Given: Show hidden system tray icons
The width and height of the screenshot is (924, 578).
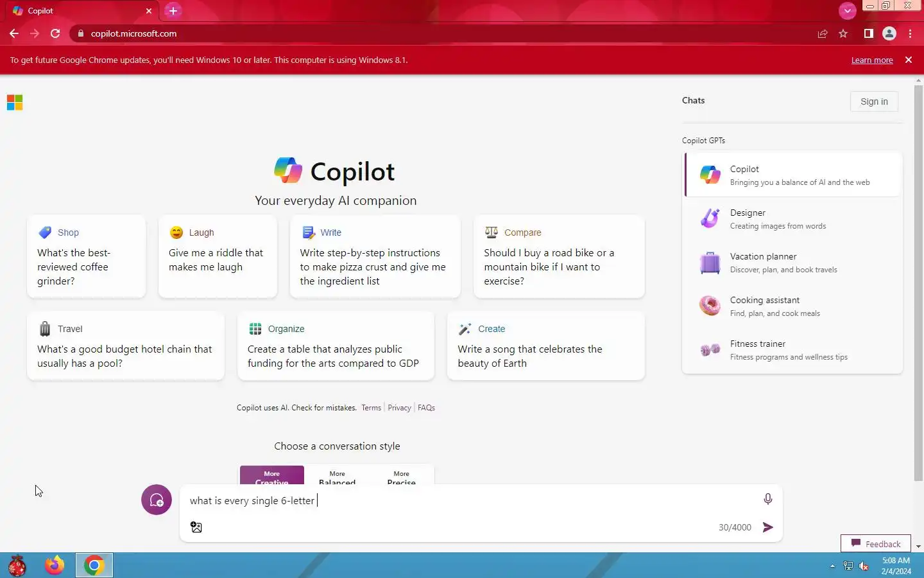Looking at the screenshot, I should (x=832, y=566).
